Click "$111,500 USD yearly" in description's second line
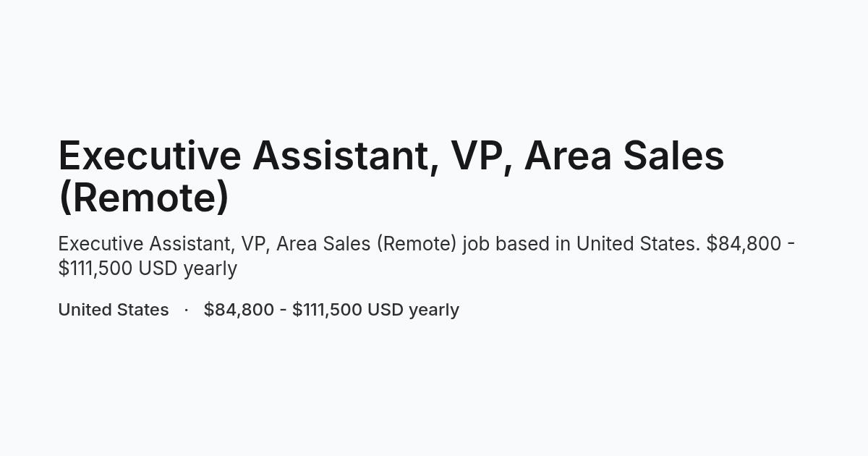 point(148,269)
